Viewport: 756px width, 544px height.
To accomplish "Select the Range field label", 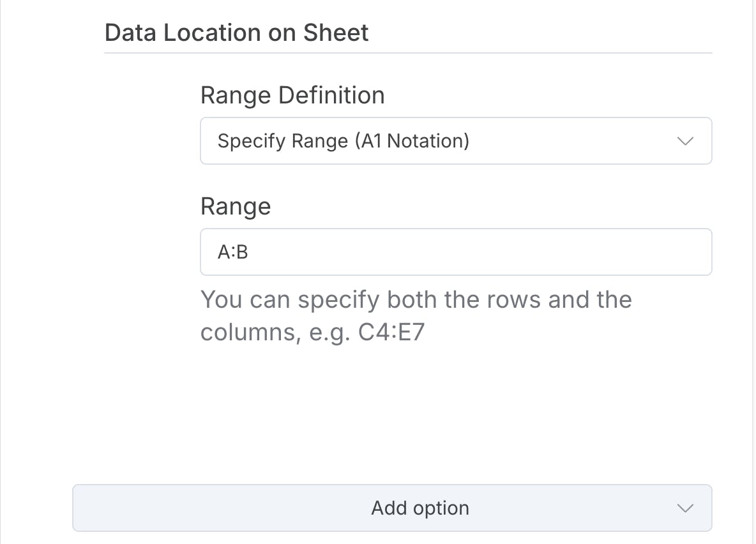I will (236, 206).
